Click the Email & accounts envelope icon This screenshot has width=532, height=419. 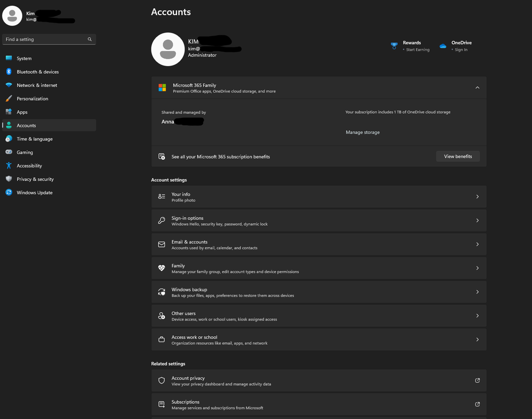(161, 244)
